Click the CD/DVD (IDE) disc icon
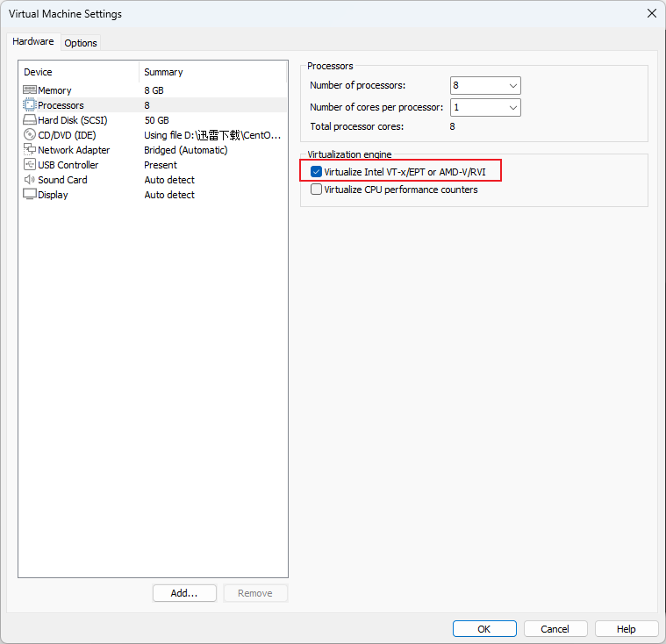 pos(30,134)
